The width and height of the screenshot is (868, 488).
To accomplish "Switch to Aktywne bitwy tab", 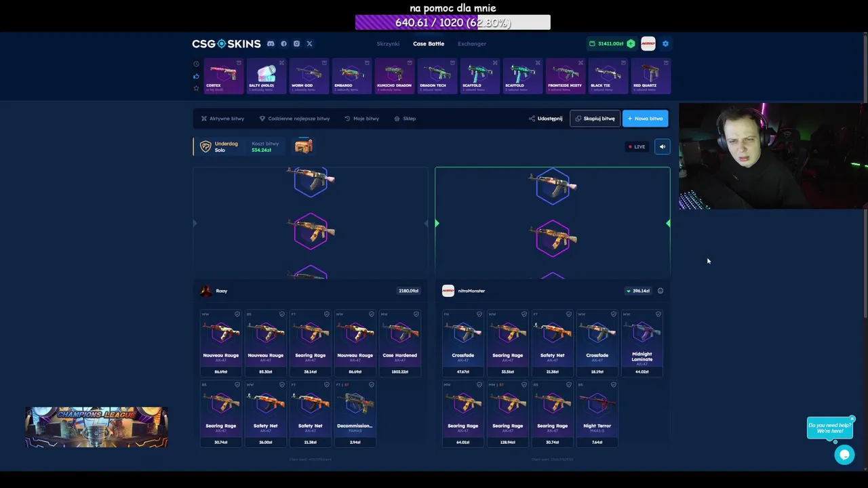I will (222, 119).
